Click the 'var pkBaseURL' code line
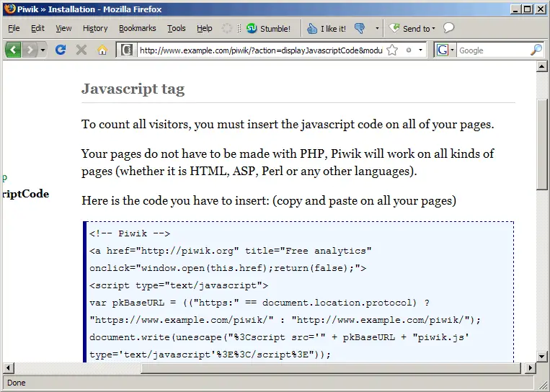 point(260,303)
